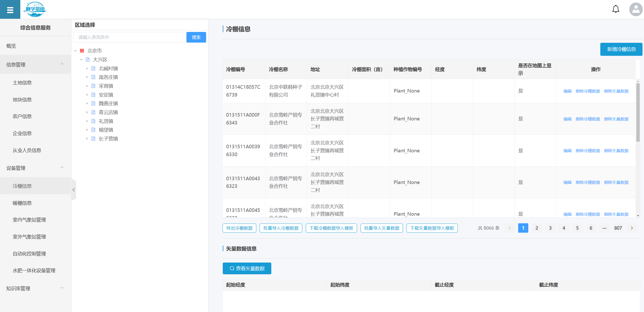Click 删除冷棚数据 for row 0131511A000F6343
This screenshot has height=312, width=644.
tap(588, 119)
